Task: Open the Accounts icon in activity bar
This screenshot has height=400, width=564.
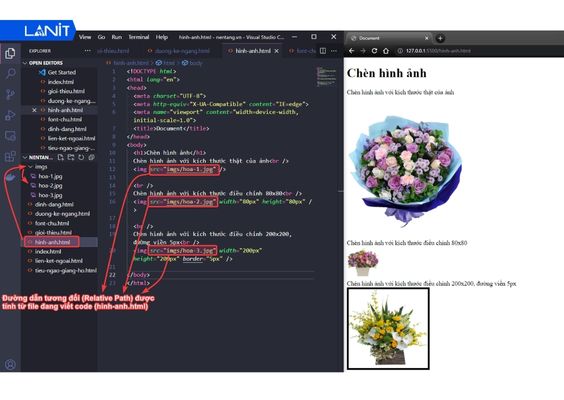Action: click(10, 364)
